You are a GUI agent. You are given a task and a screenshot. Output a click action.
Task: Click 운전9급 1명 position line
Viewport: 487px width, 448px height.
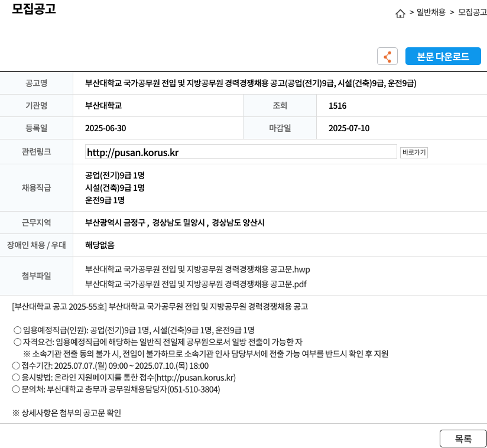(105, 200)
